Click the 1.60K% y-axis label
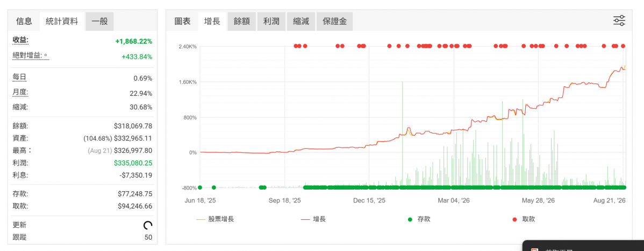 point(188,82)
